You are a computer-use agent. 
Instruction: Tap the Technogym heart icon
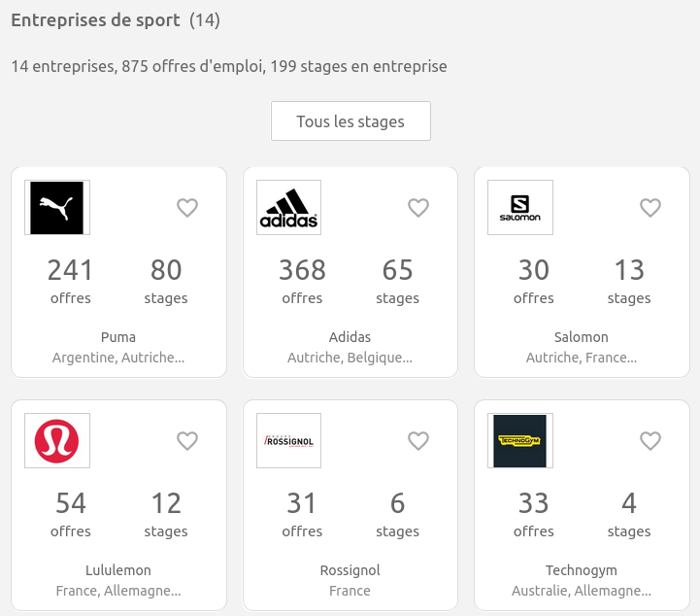(x=650, y=441)
